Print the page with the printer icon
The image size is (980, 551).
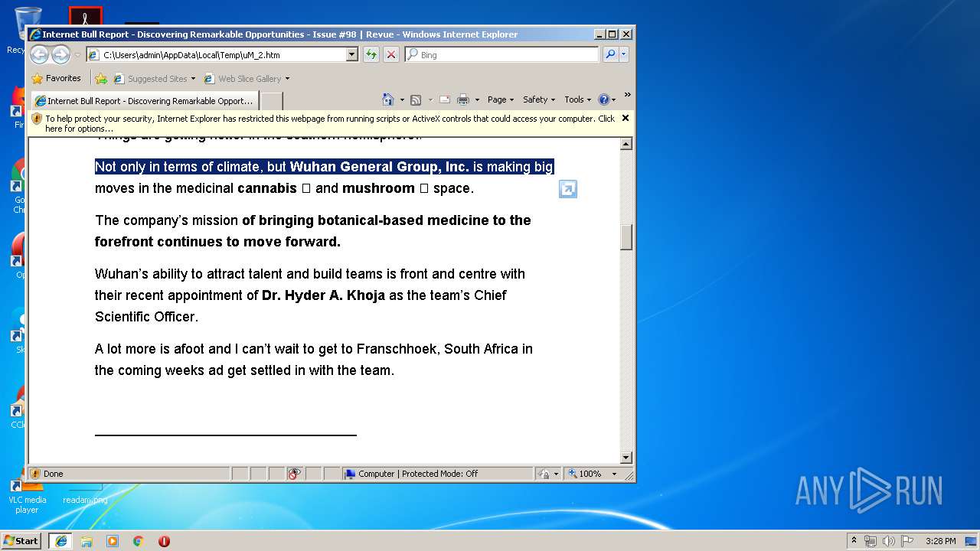(463, 99)
